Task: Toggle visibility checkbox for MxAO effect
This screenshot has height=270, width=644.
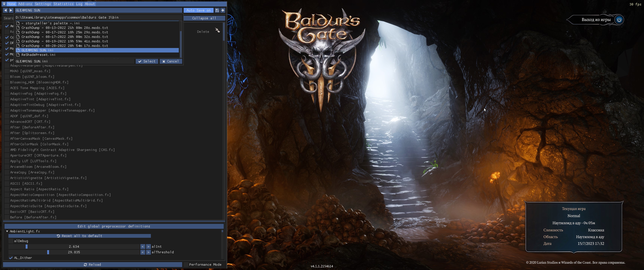Action: point(7,71)
